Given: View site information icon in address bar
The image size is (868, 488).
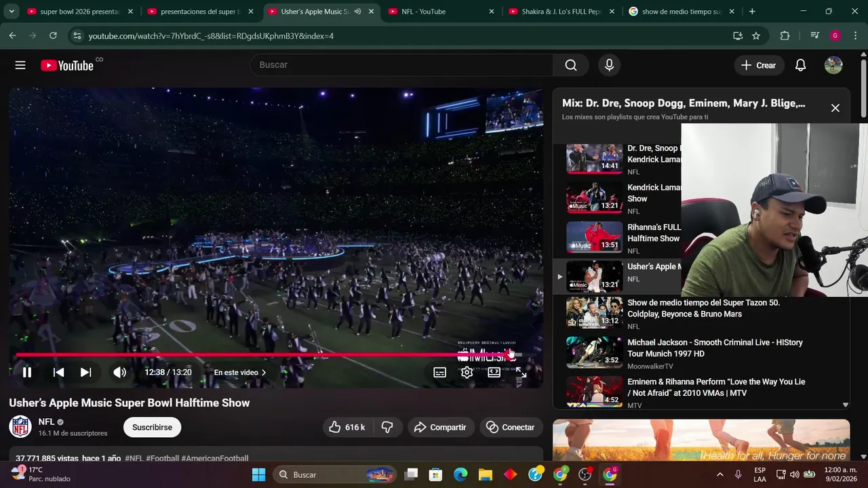Looking at the screenshot, I should pos(77,36).
